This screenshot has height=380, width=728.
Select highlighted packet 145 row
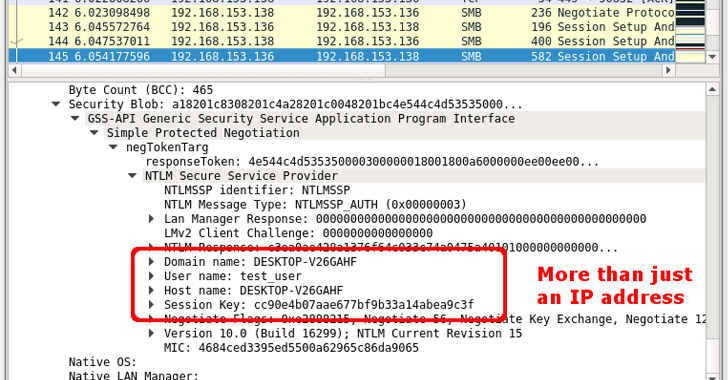(341, 56)
